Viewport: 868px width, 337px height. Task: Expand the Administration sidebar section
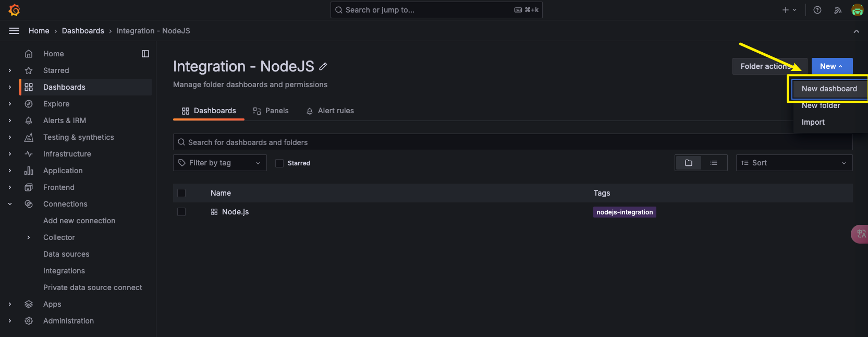click(x=10, y=321)
